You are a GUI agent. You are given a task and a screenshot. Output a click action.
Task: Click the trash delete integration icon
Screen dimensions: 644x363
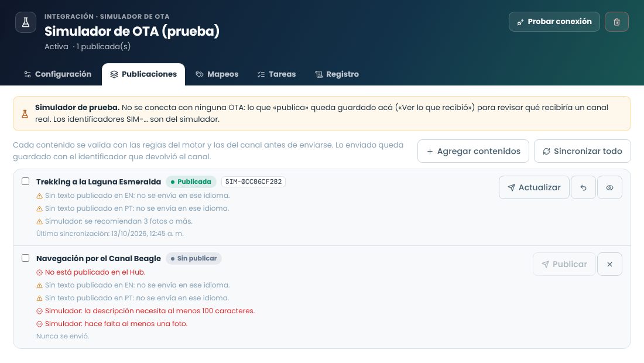tap(616, 22)
